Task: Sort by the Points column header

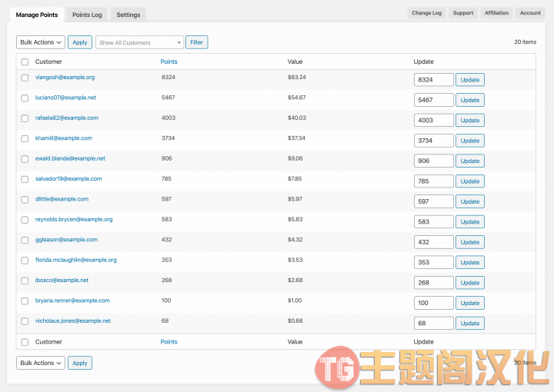Action: pyautogui.click(x=169, y=61)
